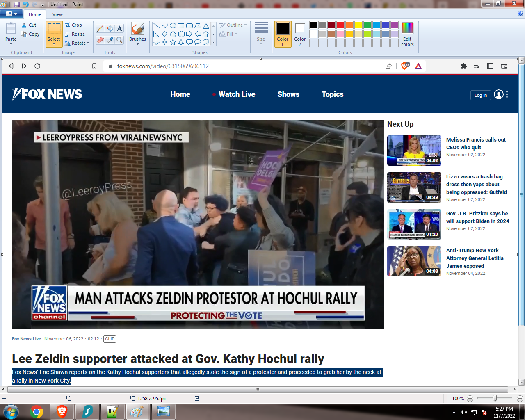Viewport: 525px width, 420px height.
Task: Click Melissa Francis calls out CEOs link
Action: (x=476, y=144)
